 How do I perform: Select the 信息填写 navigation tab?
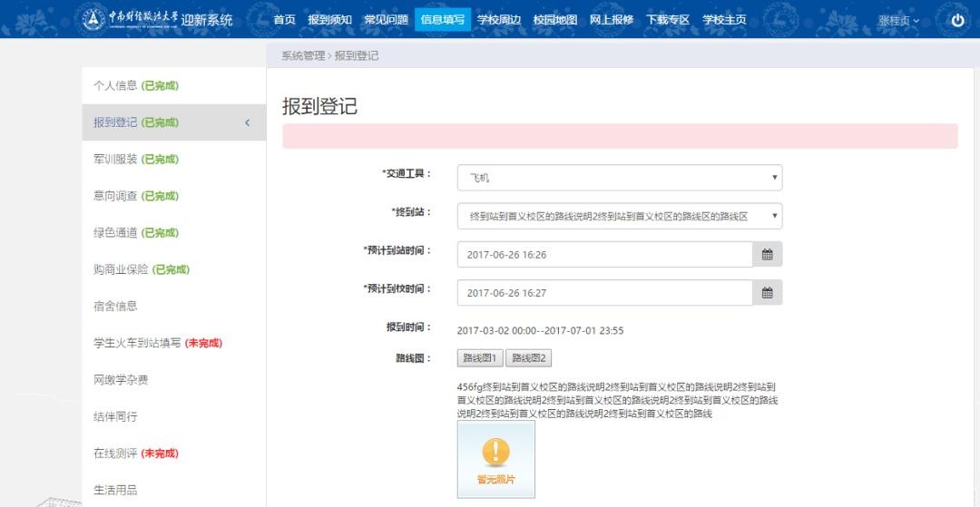tap(443, 19)
